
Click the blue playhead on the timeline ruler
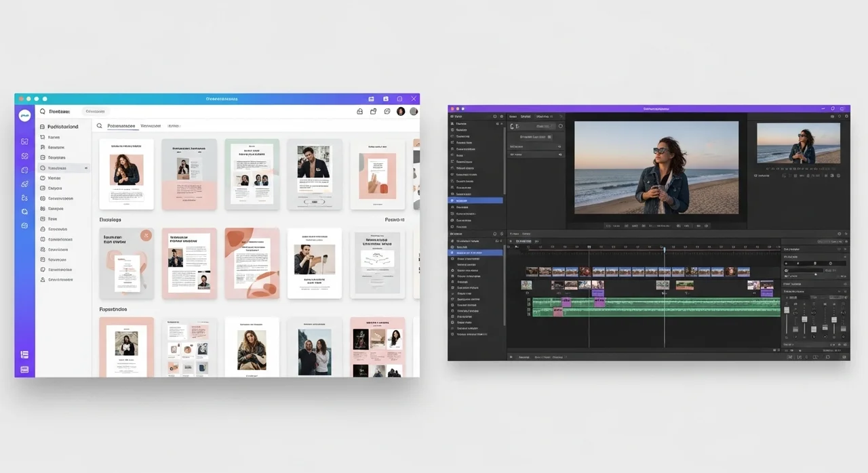pyautogui.click(x=664, y=249)
